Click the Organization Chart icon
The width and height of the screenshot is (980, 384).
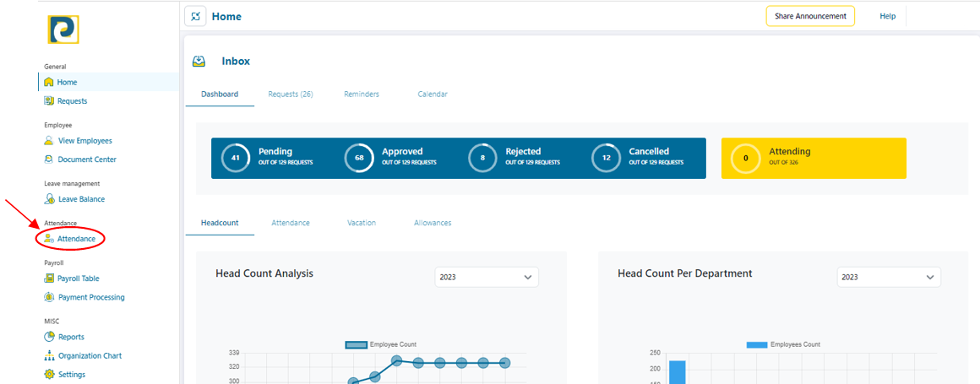[x=49, y=356]
